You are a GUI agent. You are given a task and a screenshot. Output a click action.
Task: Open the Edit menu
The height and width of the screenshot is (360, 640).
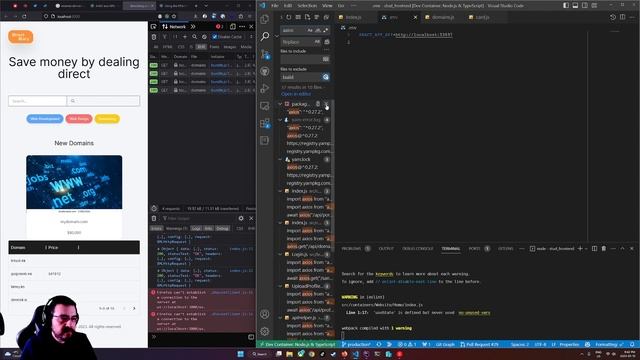288,6
